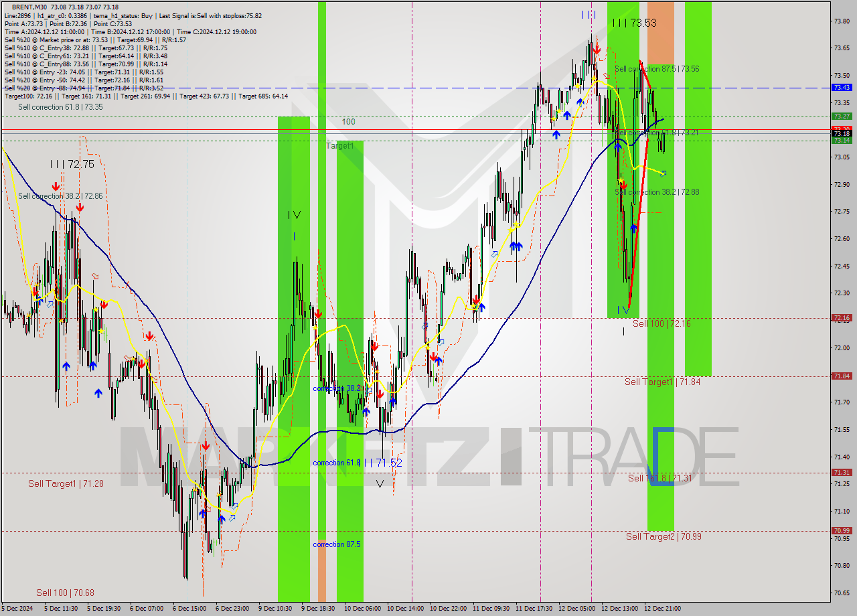Select the 'Line:2896 | h1_atr_c0' info line
The height and width of the screenshot is (616, 857).
click(x=133, y=15)
